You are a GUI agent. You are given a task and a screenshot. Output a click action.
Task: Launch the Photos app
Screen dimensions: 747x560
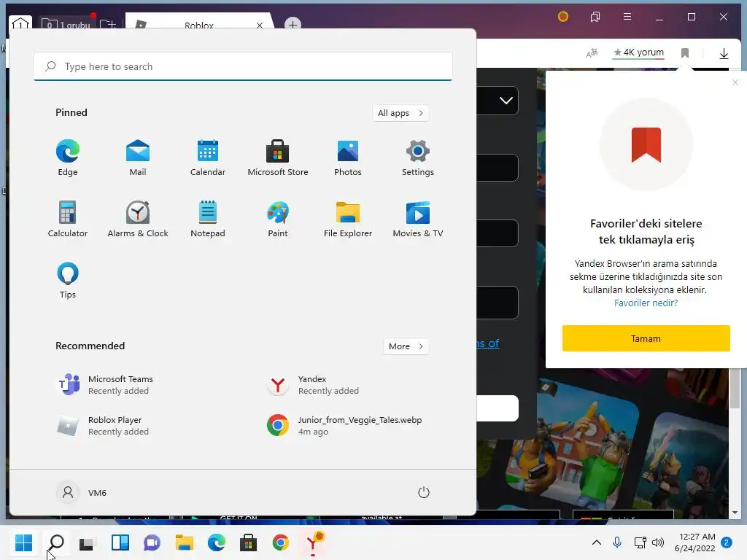tap(348, 157)
